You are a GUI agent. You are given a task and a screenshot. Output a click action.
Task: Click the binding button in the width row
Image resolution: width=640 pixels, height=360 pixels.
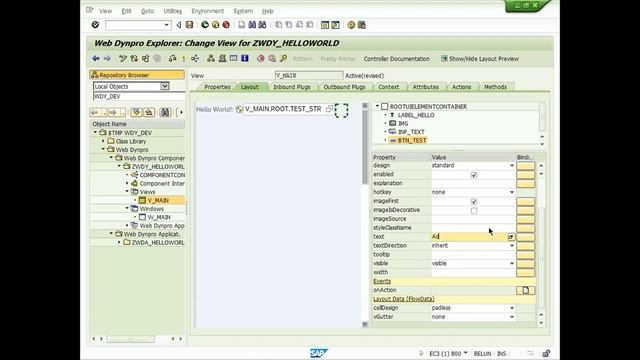coord(525,272)
